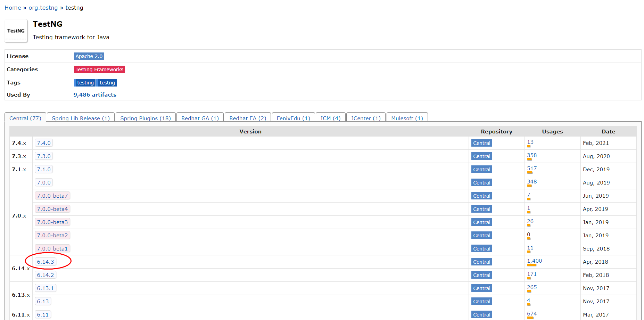Image resolution: width=644 pixels, height=320 pixels.
Task: Open version 6.14.2
Action: click(46, 275)
